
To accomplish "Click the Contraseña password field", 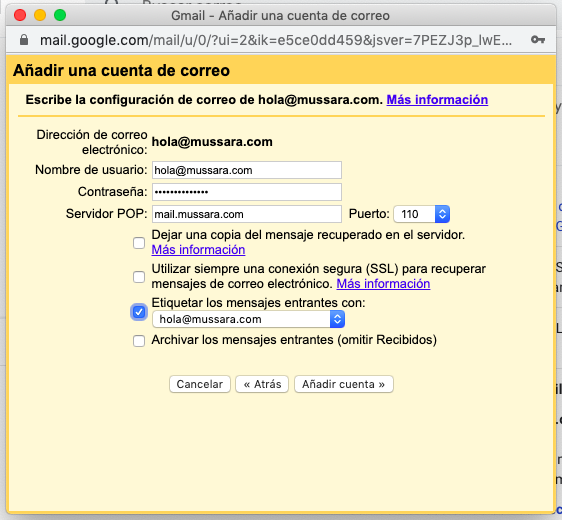I will point(247,192).
